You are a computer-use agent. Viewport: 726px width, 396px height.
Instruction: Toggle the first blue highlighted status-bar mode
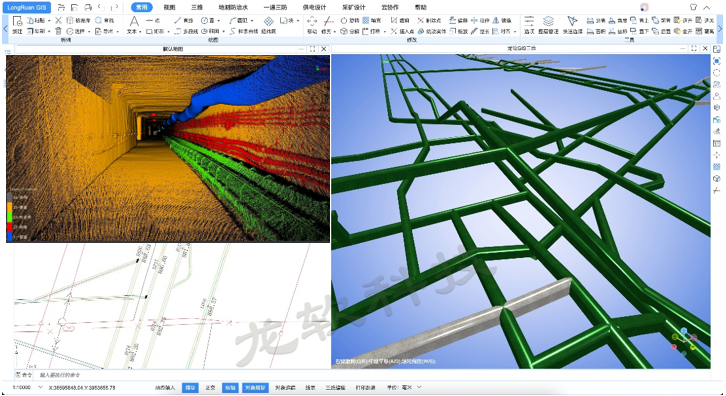[x=190, y=387]
